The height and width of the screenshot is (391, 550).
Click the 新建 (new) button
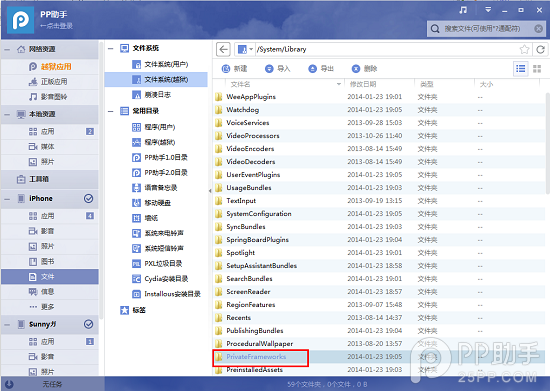[234, 69]
